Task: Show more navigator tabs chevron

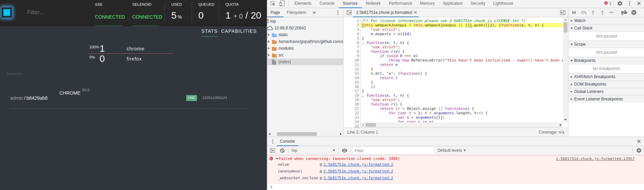Action: (x=314, y=12)
